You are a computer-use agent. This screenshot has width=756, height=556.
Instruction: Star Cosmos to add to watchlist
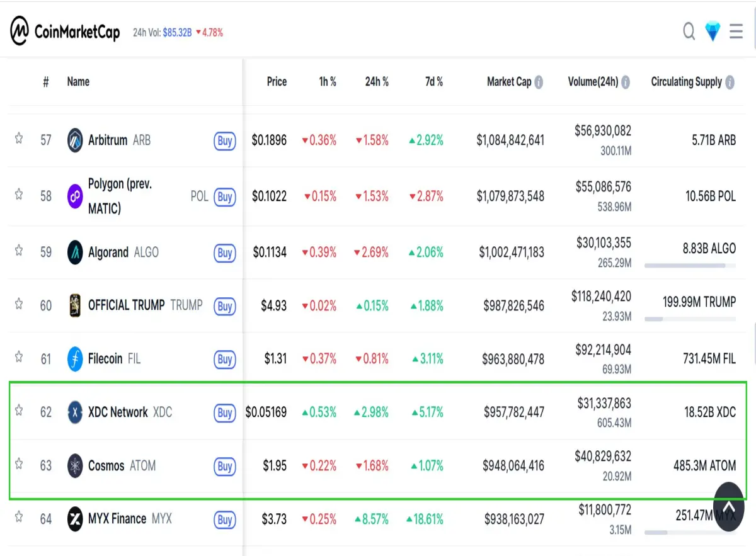[19, 464]
